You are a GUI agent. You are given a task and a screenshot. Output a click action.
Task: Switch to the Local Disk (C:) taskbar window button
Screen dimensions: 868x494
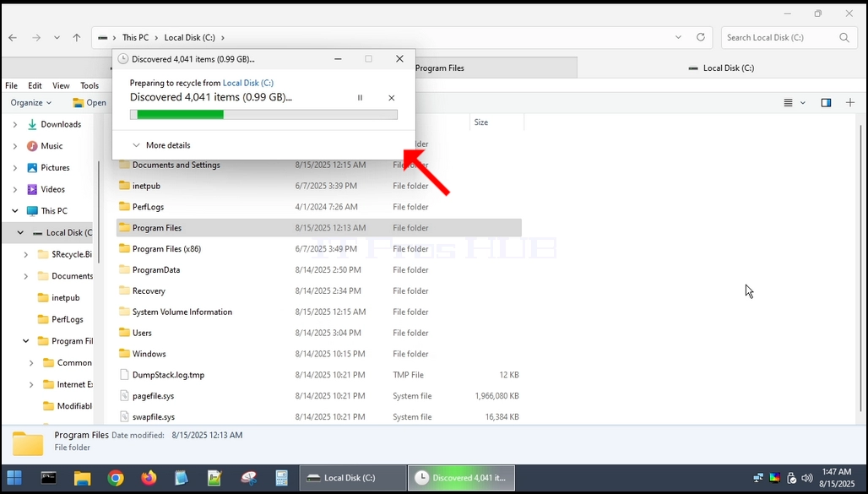(x=353, y=477)
